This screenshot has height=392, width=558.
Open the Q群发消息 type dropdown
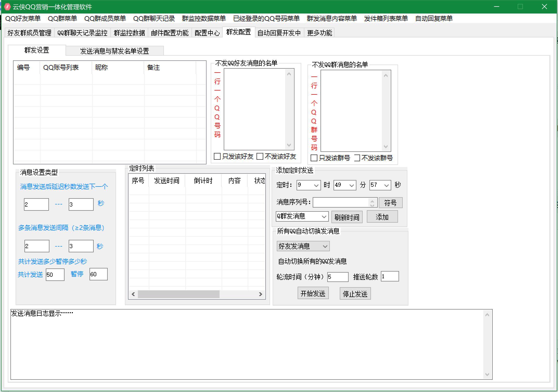coord(302,216)
